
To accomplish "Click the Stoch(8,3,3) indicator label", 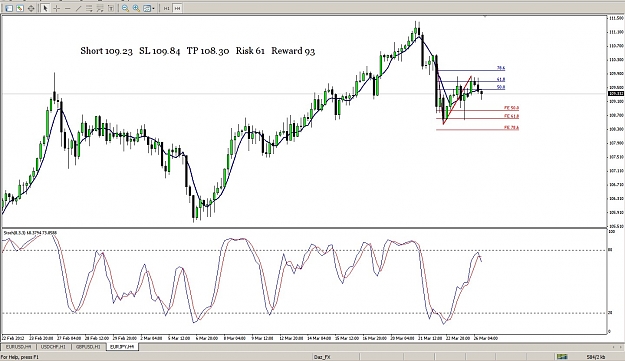I will tap(30, 232).
